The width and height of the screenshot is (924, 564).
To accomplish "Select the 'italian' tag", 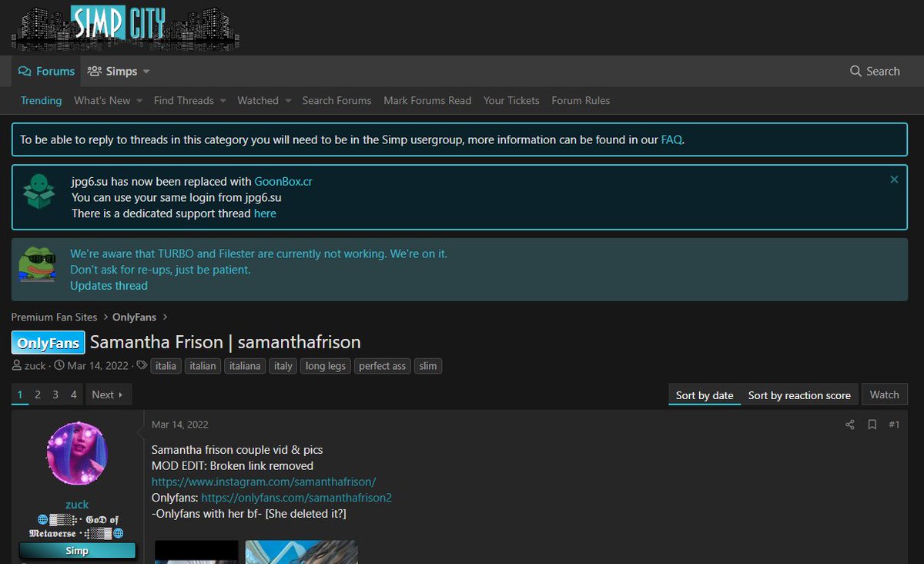I will [x=203, y=366].
